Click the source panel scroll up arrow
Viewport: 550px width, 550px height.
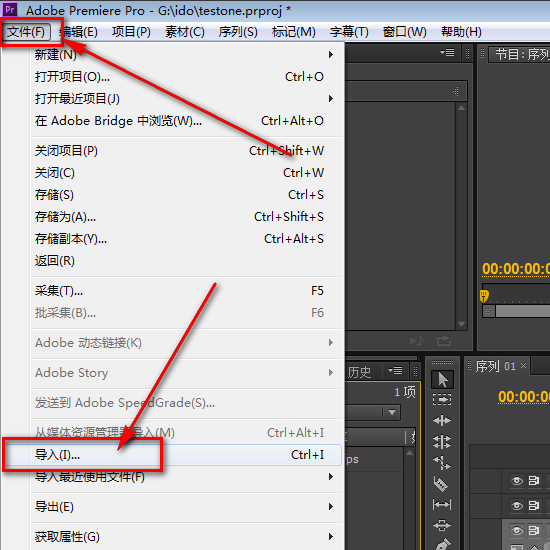pyautogui.click(x=462, y=108)
